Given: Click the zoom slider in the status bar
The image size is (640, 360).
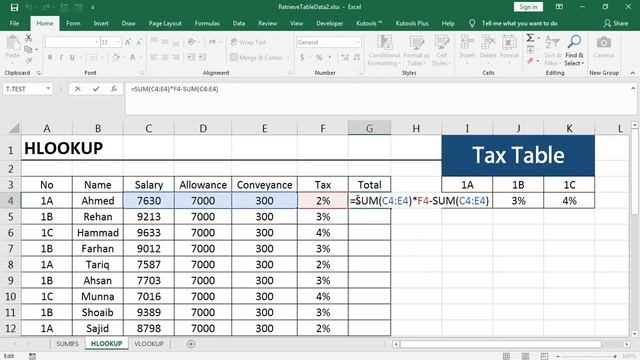Looking at the screenshot, I should 586,356.
